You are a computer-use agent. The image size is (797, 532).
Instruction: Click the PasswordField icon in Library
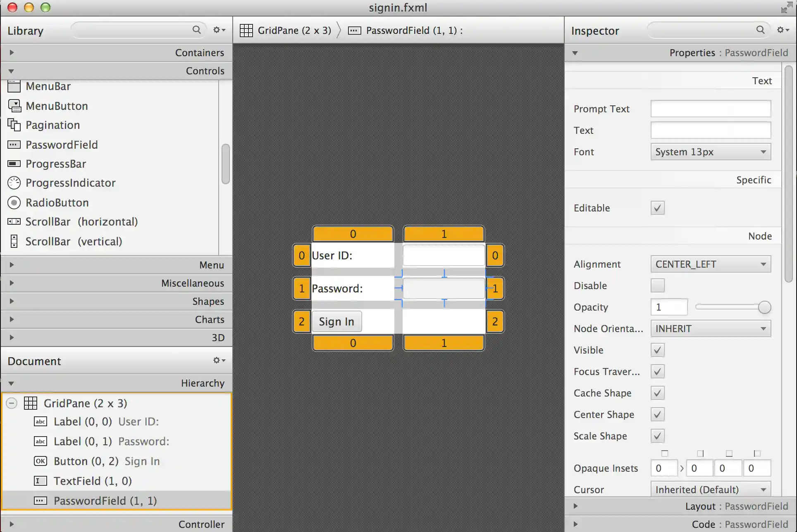pyautogui.click(x=14, y=145)
